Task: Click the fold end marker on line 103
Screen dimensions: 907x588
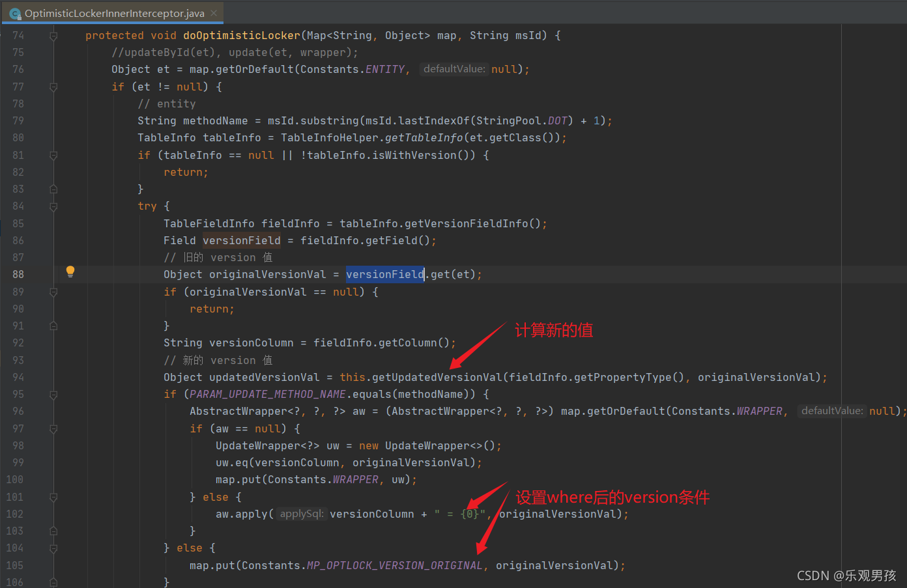Action: (x=53, y=531)
